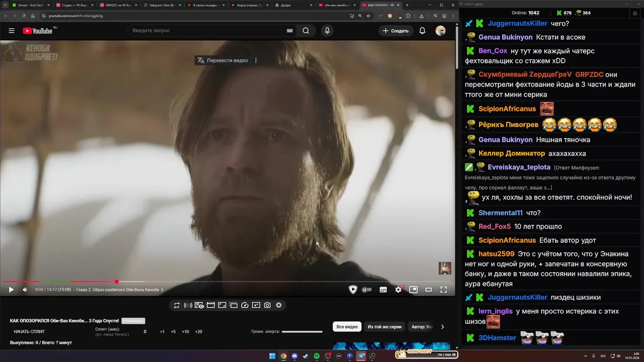Click Перевести видео on the player
644x362 pixels.
223,60
